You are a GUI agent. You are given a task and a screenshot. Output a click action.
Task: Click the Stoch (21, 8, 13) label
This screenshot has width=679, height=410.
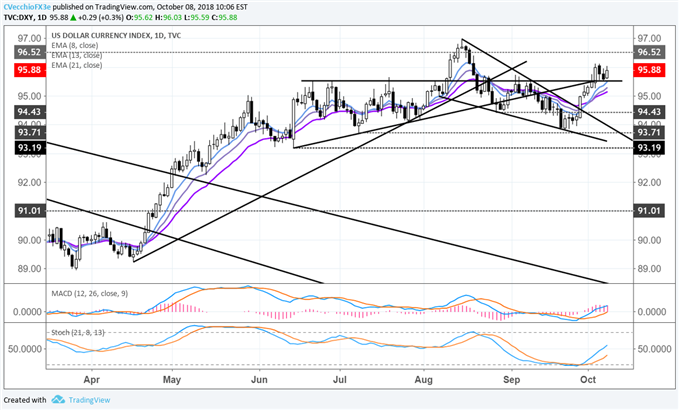pyautogui.click(x=78, y=333)
